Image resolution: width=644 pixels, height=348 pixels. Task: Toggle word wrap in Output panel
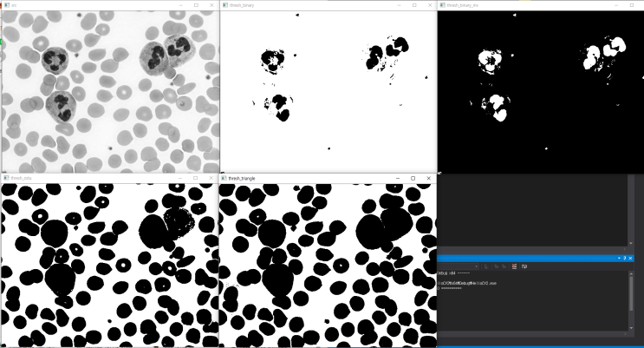click(x=524, y=266)
